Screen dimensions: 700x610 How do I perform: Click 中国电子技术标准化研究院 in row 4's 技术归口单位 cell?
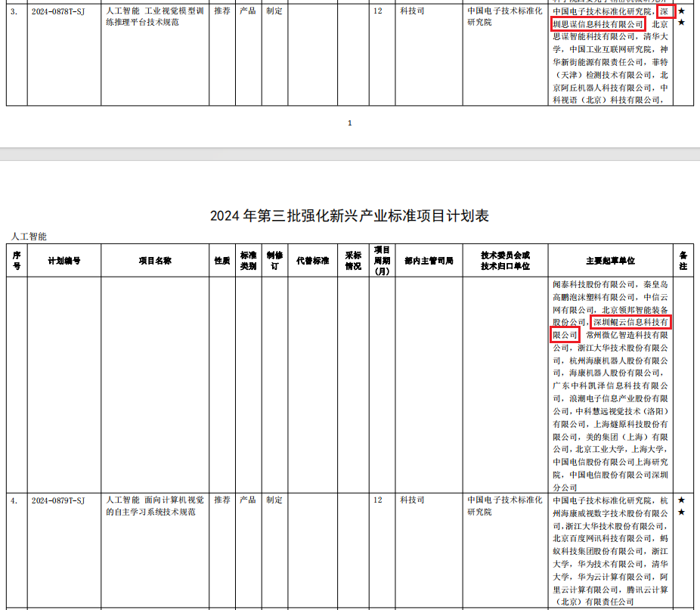(505, 506)
